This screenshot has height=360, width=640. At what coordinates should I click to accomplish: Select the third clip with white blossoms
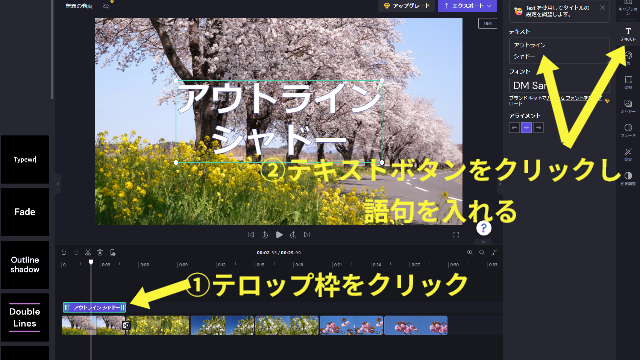[x=222, y=325]
